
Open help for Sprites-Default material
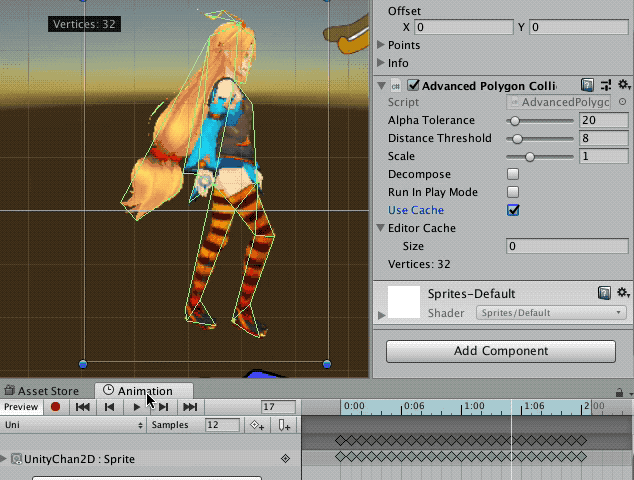(x=604, y=293)
